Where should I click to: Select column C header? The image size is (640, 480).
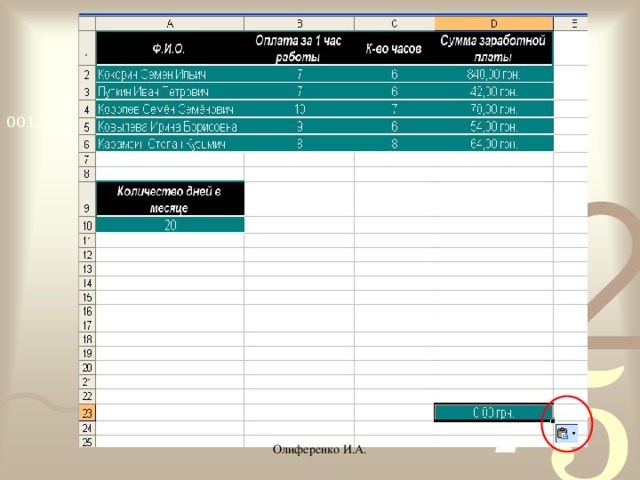click(394, 24)
